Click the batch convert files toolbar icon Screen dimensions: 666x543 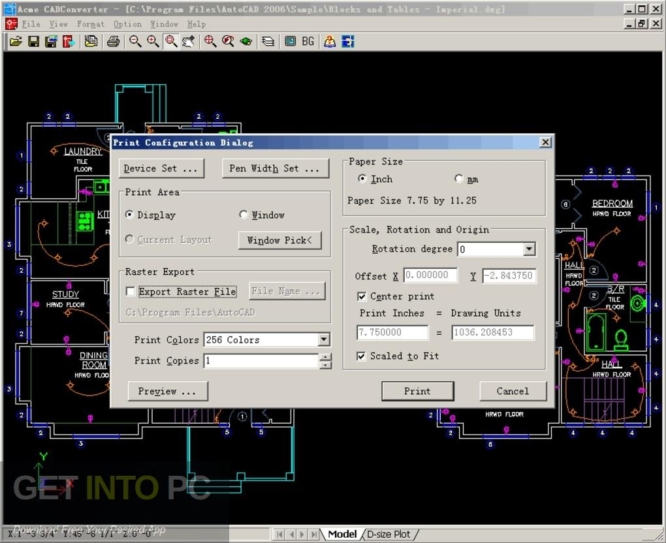tap(90, 42)
